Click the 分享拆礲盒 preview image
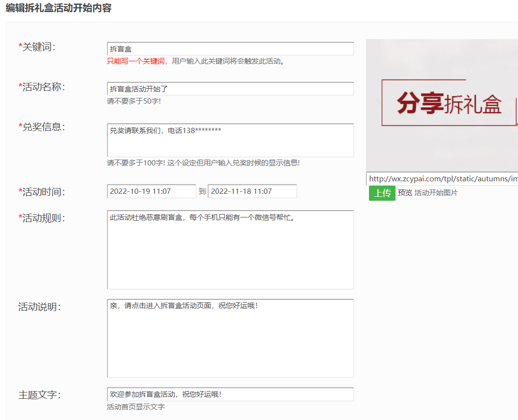The image size is (518, 420). [442, 105]
